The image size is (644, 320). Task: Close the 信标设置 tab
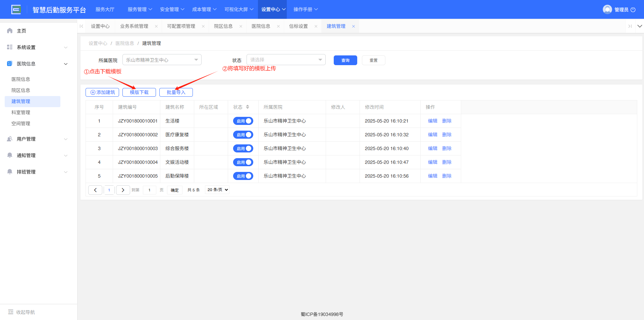tap(316, 26)
